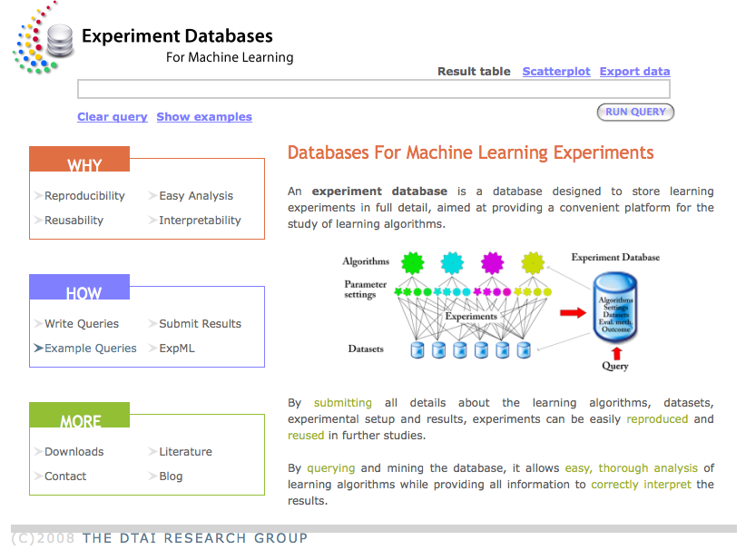Open Submit Results in the HOW box
Viewport: 746px width, 560px height.
tap(200, 324)
